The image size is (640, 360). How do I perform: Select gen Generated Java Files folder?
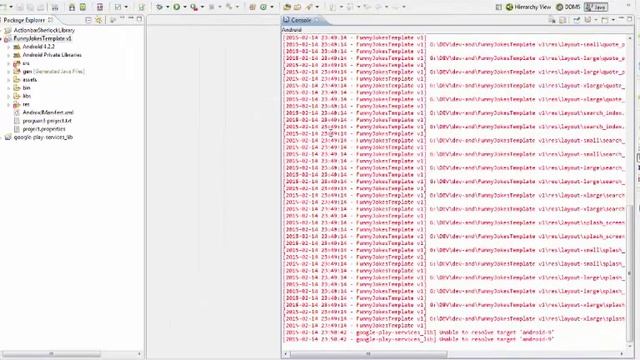point(53,71)
